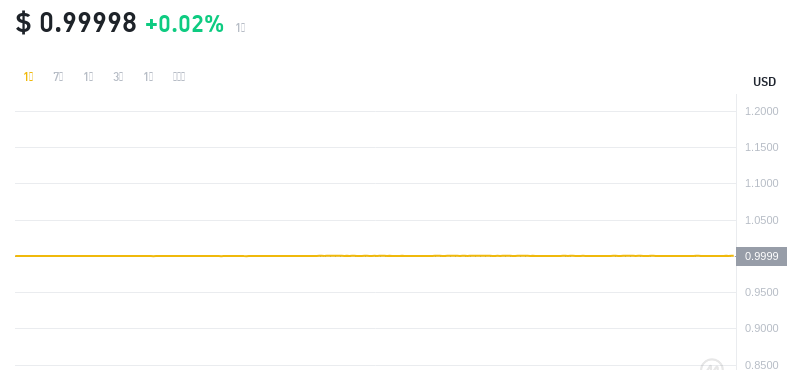Image resolution: width=800 pixels, height=370 pixels.
Task: Click the 1.2000 axis label
Action: (x=762, y=111)
